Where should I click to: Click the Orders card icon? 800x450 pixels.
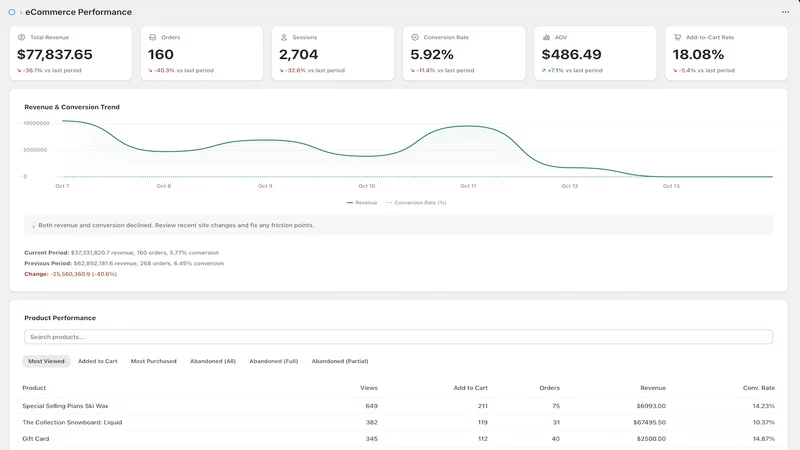pos(153,37)
